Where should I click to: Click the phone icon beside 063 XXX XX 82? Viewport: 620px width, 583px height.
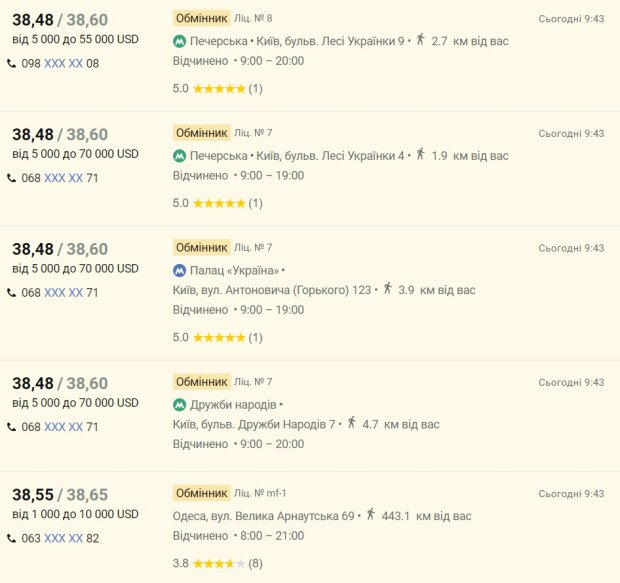coord(12,539)
